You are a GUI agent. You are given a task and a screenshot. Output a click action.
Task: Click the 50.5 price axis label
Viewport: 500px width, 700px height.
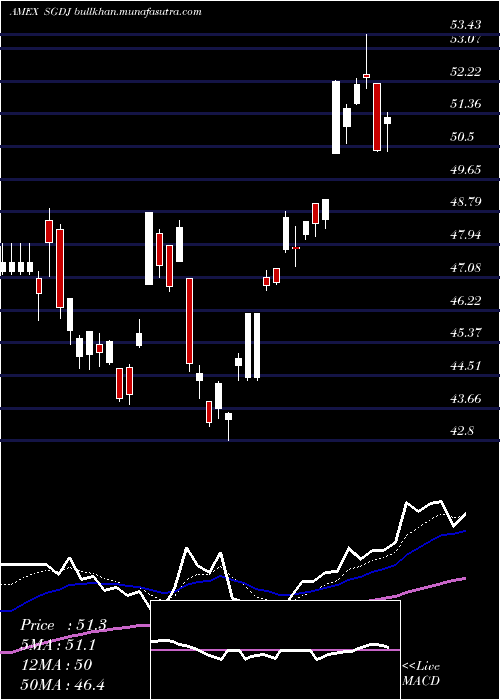[462, 137]
